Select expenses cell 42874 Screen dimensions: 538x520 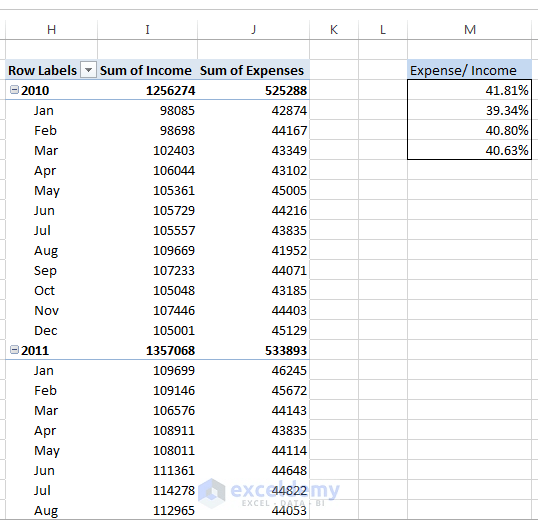(x=254, y=110)
